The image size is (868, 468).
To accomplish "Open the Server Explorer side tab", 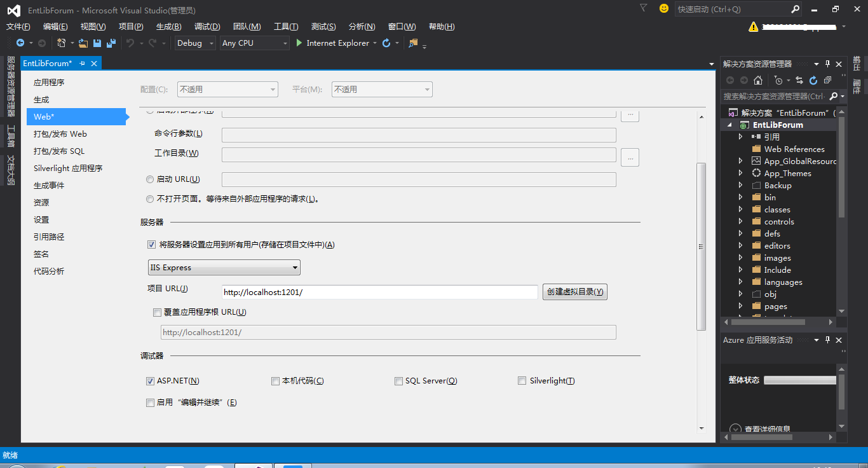I will tap(11, 86).
